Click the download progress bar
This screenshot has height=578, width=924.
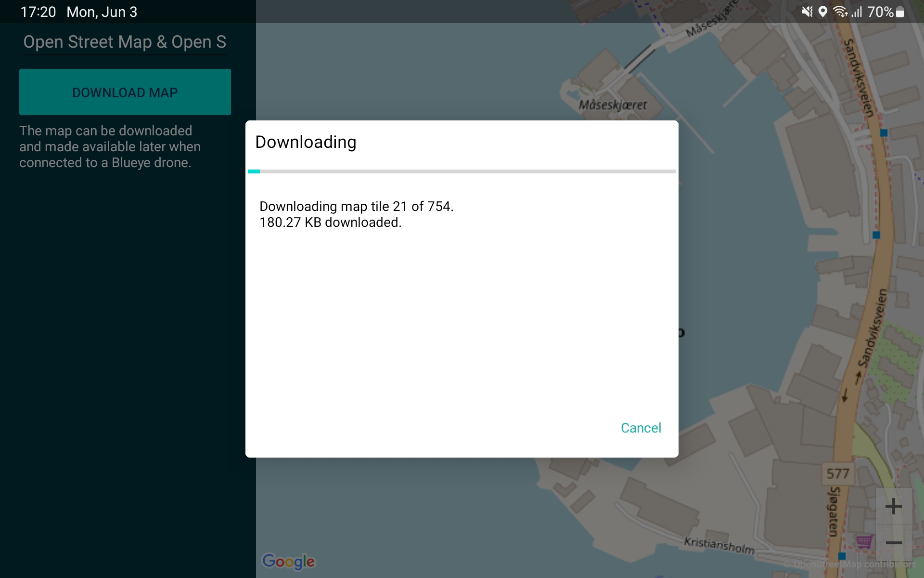[462, 171]
